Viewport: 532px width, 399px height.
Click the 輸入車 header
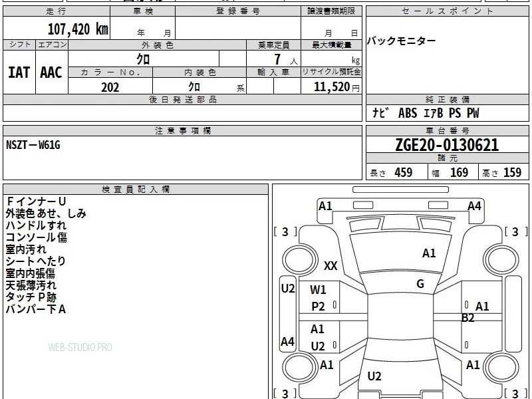coord(273,72)
